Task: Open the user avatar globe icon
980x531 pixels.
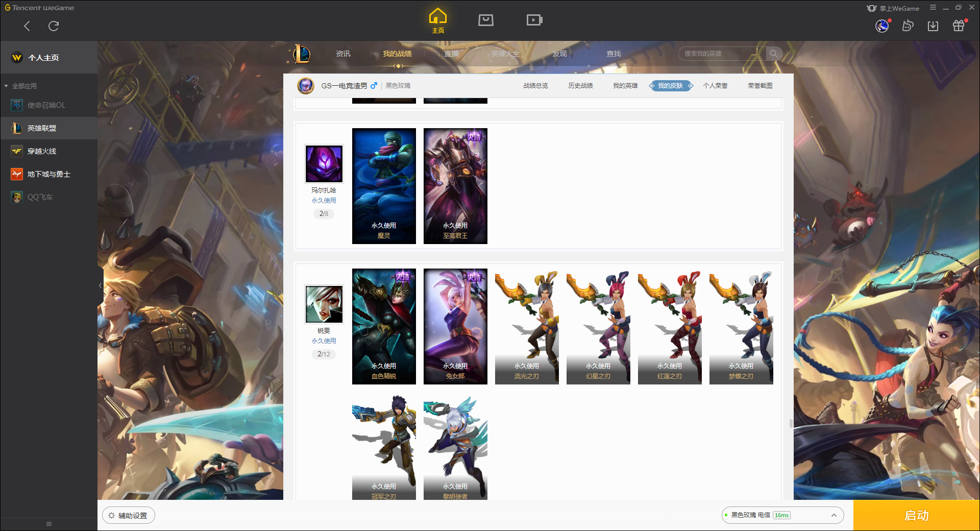Action: [882, 26]
